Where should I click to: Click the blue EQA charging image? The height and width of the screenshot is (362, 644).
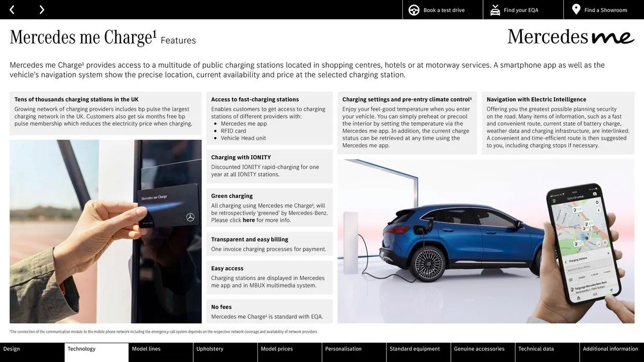tap(486, 242)
